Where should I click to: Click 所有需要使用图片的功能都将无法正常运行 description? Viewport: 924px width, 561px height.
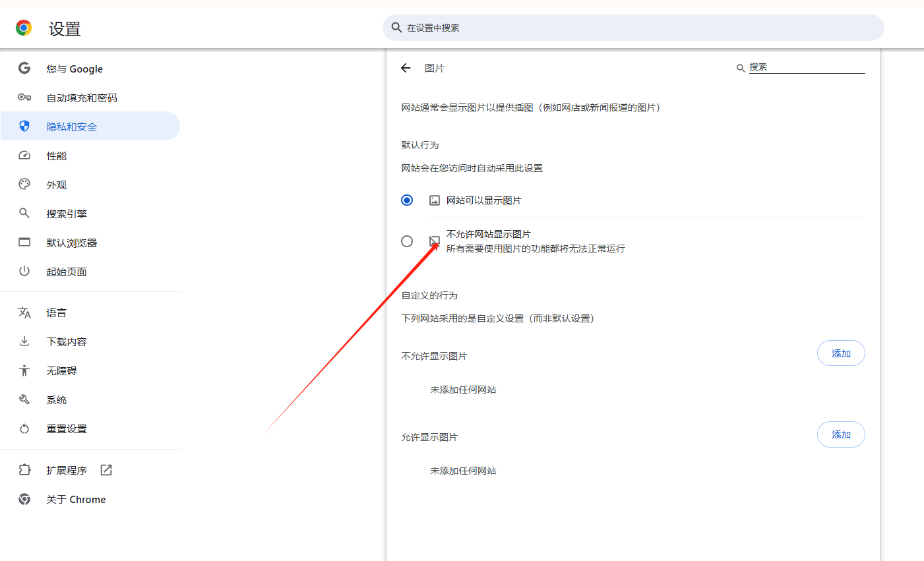point(536,249)
